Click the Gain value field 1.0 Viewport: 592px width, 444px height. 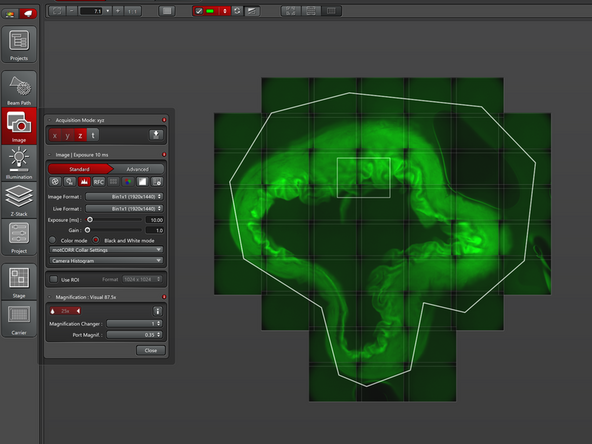155,230
